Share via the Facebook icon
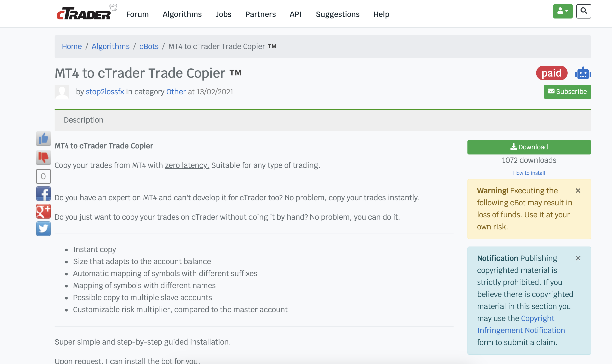This screenshot has height=364, width=612. pyautogui.click(x=43, y=194)
